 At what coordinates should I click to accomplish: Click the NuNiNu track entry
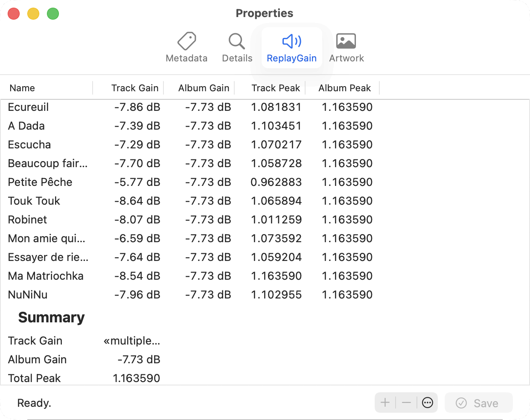tap(28, 295)
